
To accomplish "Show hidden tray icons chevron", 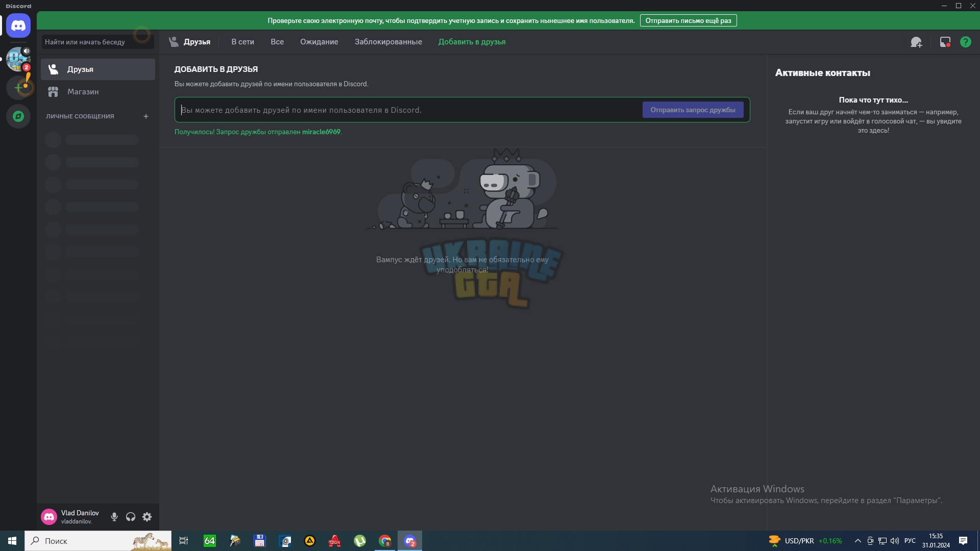I will (858, 541).
